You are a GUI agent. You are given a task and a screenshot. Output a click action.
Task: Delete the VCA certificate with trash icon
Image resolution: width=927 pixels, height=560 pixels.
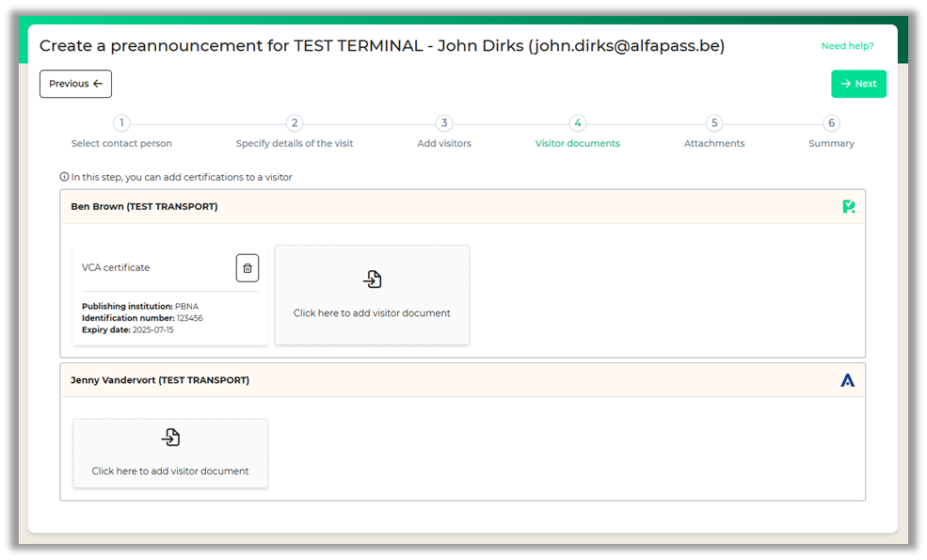[x=247, y=268]
